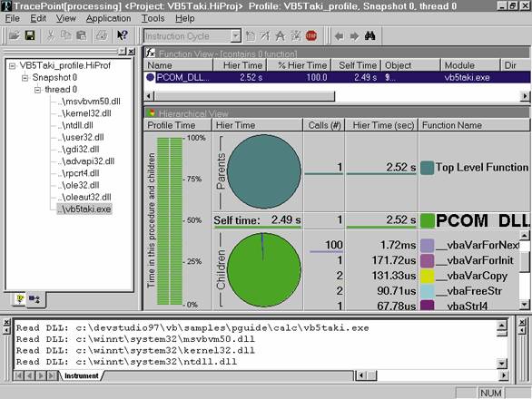Click the Children pie chart
The width and height of the screenshot is (532, 399).
click(264, 270)
